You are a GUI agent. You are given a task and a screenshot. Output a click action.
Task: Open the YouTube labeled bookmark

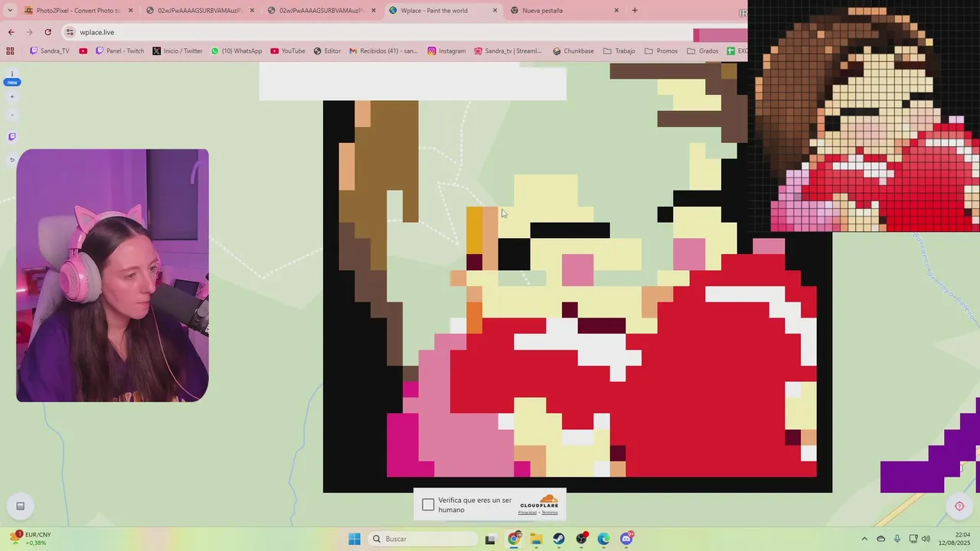click(288, 51)
